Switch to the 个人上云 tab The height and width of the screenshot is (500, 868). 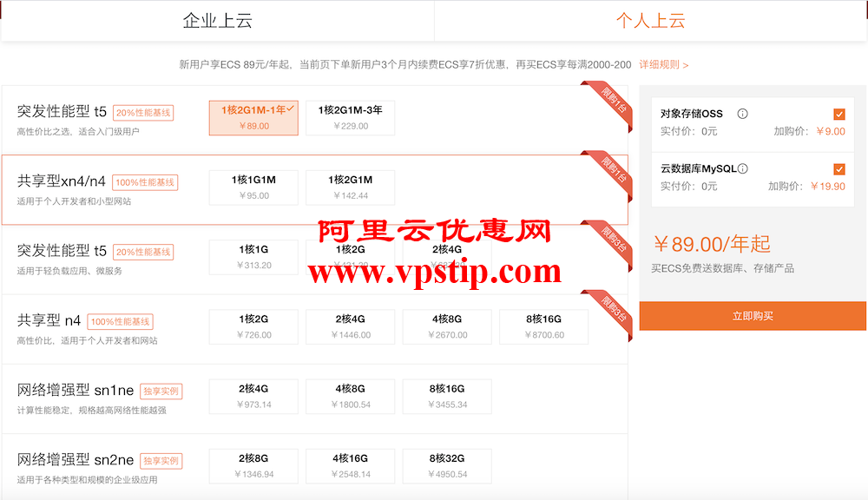pos(650,21)
